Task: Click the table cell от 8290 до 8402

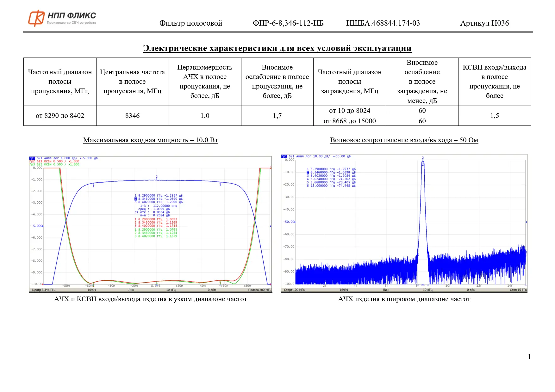Action: (x=60, y=116)
